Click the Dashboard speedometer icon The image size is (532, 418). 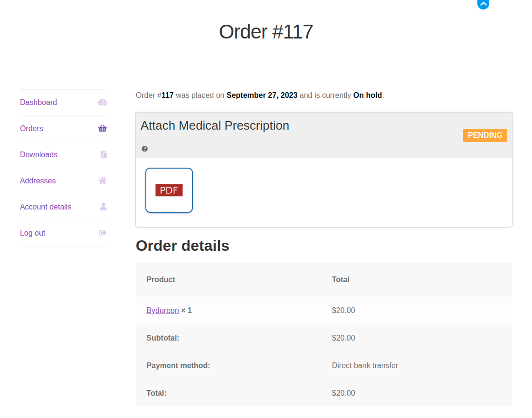[x=102, y=102]
